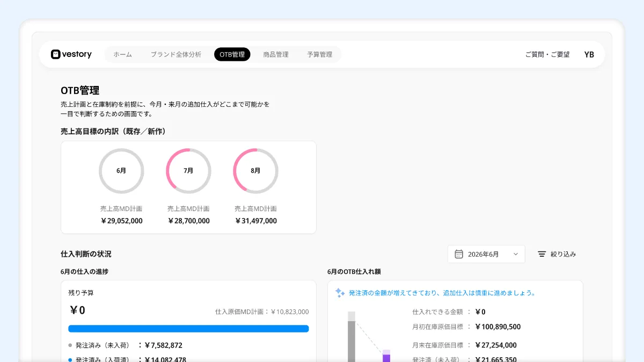644x362 pixels.
Task: Select the 6月 donut chart
Action: (x=121, y=171)
